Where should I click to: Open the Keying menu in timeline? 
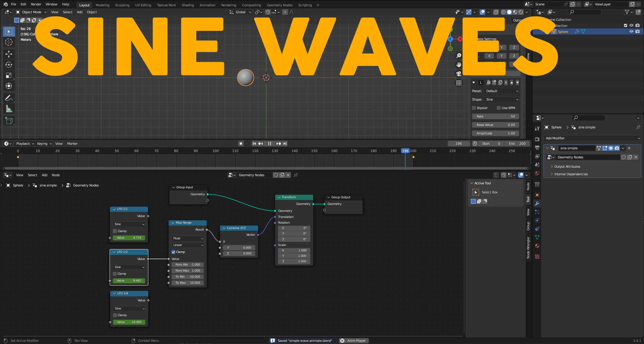[44, 144]
